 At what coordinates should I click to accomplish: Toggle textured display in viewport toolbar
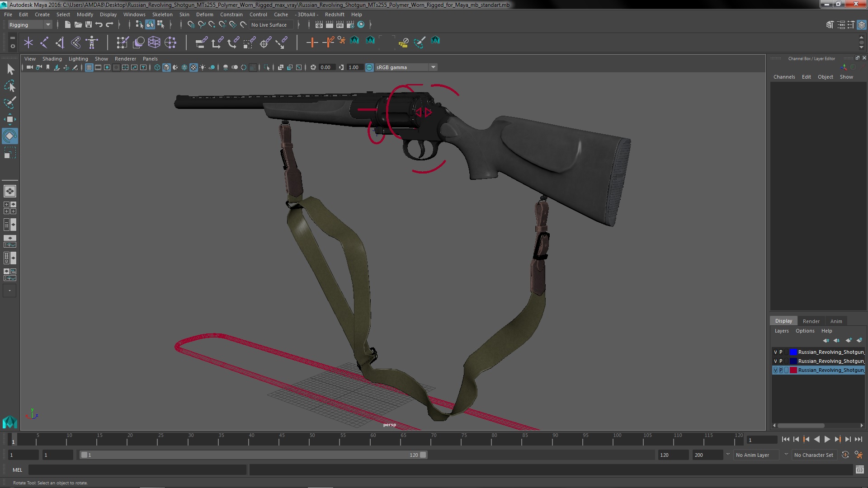pos(193,67)
